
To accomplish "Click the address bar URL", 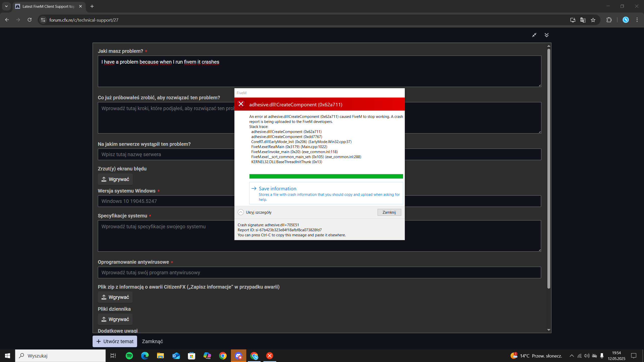I will click(84, 20).
